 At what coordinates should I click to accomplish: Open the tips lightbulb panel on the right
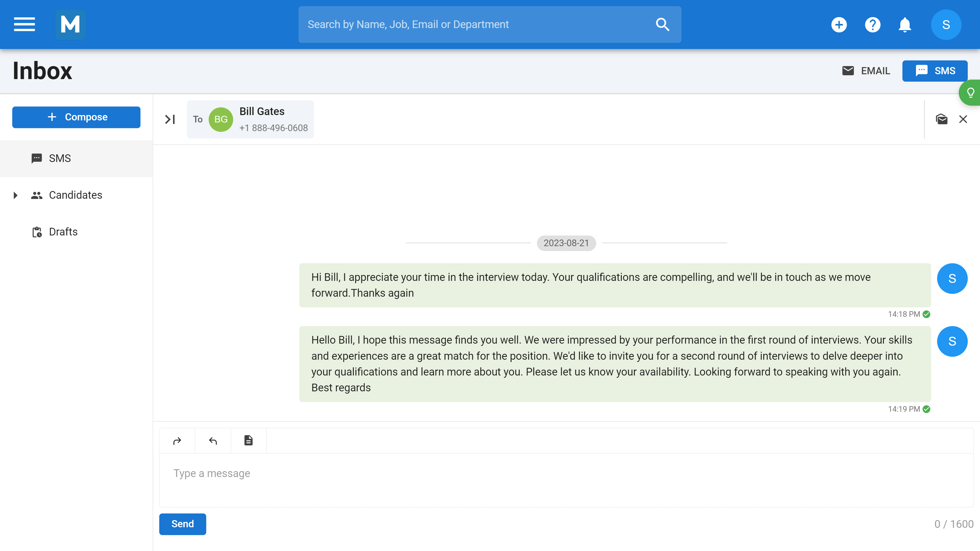(971, 92)
